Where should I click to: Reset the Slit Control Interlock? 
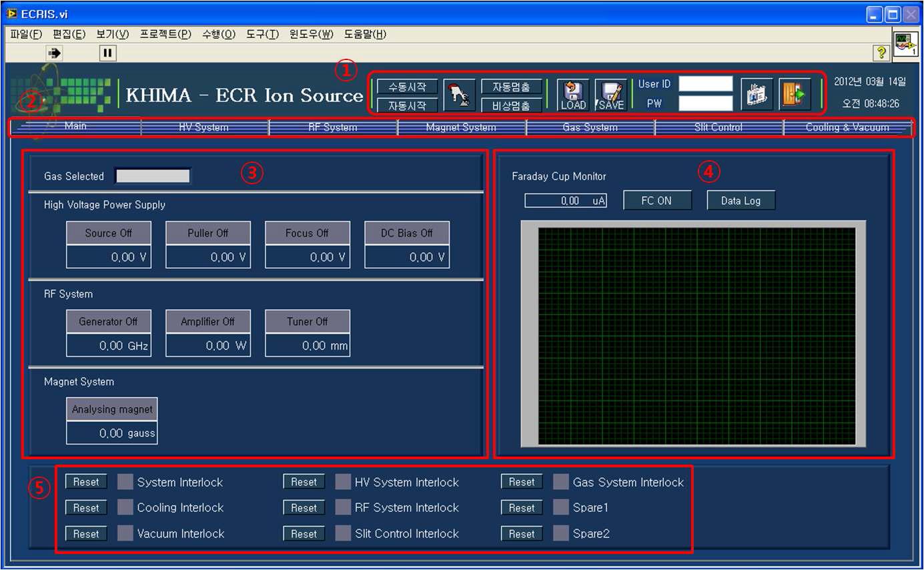(x=304, y=534)
